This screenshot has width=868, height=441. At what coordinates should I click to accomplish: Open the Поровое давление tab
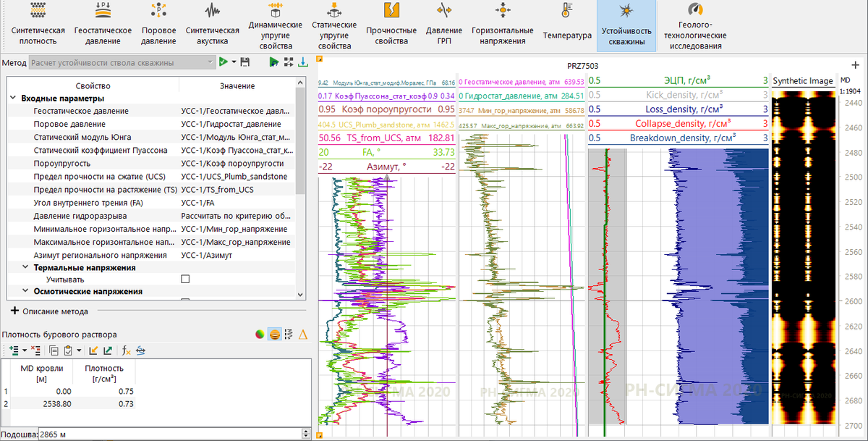click(x=158, y=25)
